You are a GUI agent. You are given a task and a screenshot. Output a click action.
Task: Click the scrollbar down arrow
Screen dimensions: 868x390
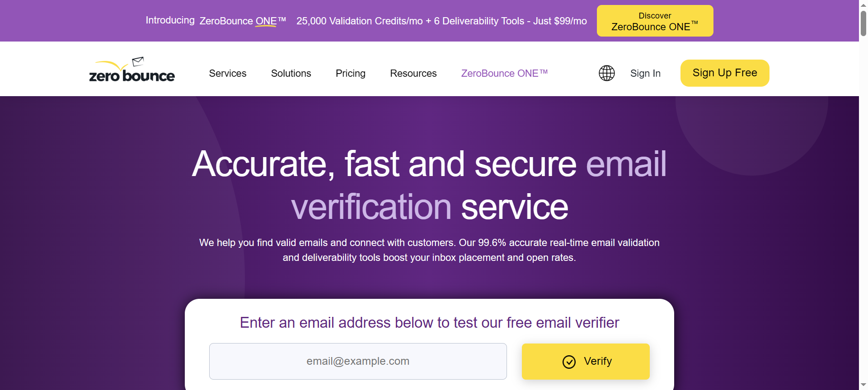pos(863,385)
